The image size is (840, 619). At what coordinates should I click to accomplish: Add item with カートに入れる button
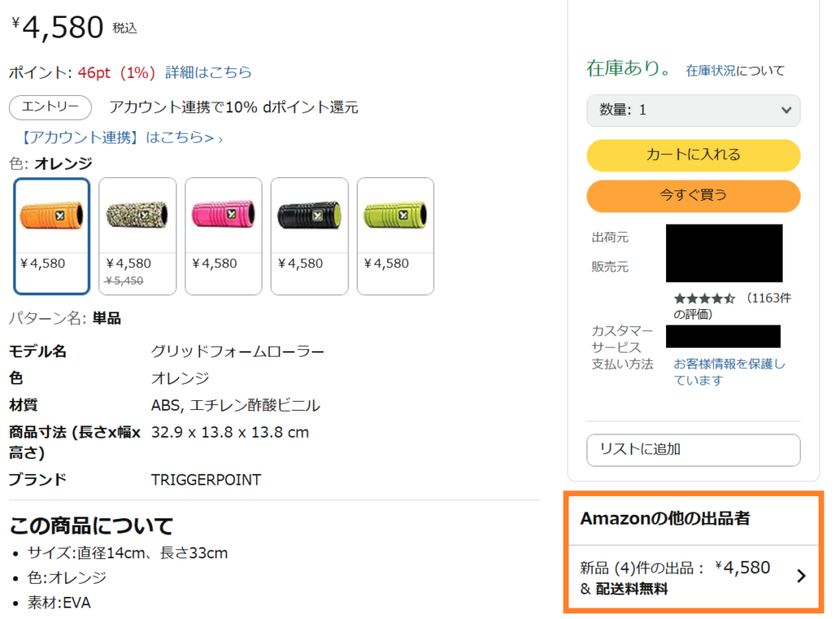693,155
